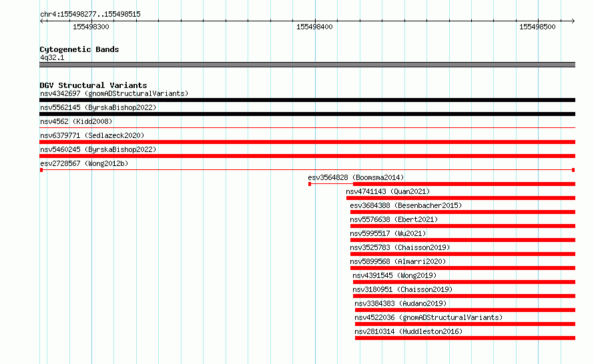Image resolution: width=594 pixels, height=364 pixels.
Task: Open the esv3684388 (Besenbacher2015) label
Action: pyautogui.click(x=406, y=205)
